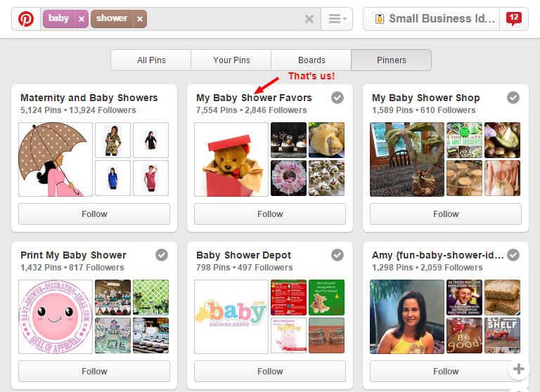Remove the "baby" search tag
The image size is (540, 392).
(x=82, y=19)
